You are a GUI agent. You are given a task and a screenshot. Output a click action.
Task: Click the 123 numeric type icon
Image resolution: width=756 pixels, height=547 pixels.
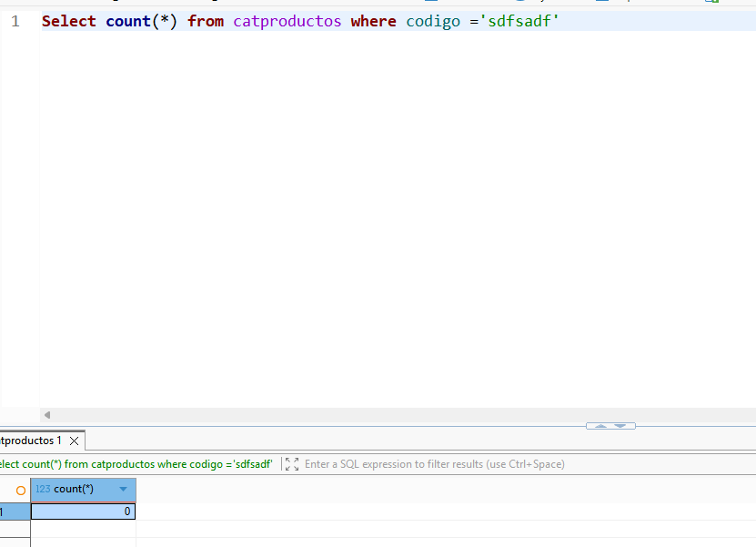click(x=43, y=489)
